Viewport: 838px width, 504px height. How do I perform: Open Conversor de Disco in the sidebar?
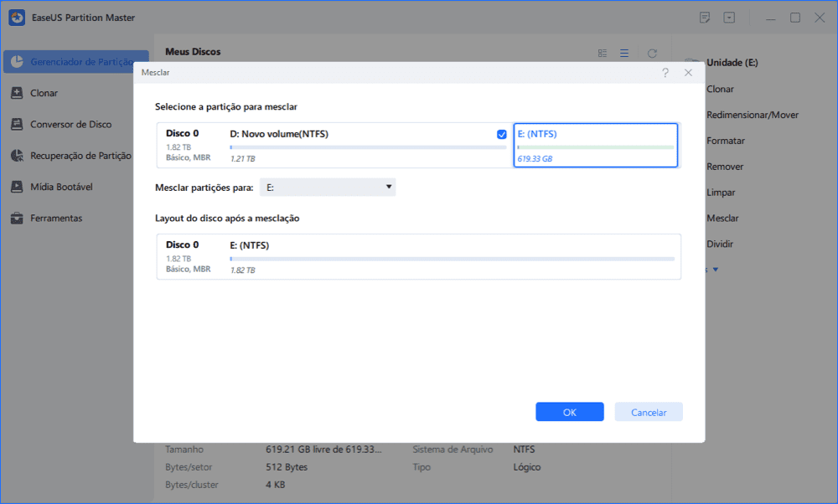click(71, 125)
